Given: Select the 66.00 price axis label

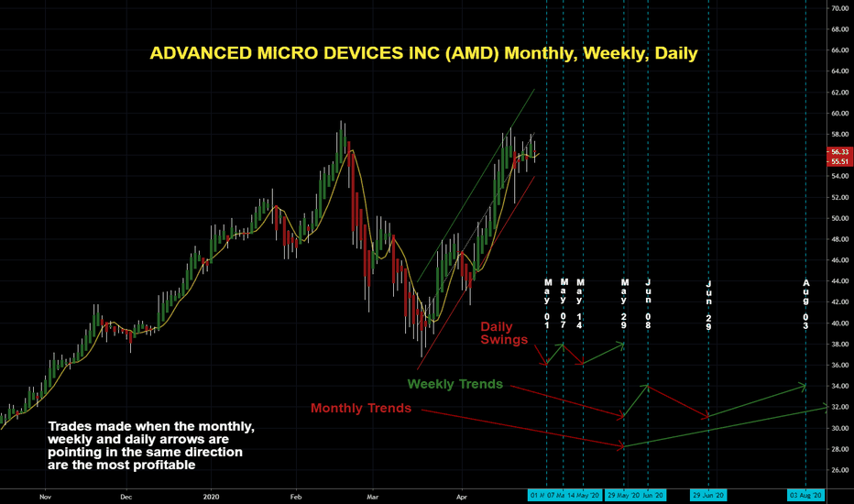Looking at the screenshot, I should (840, 50).
